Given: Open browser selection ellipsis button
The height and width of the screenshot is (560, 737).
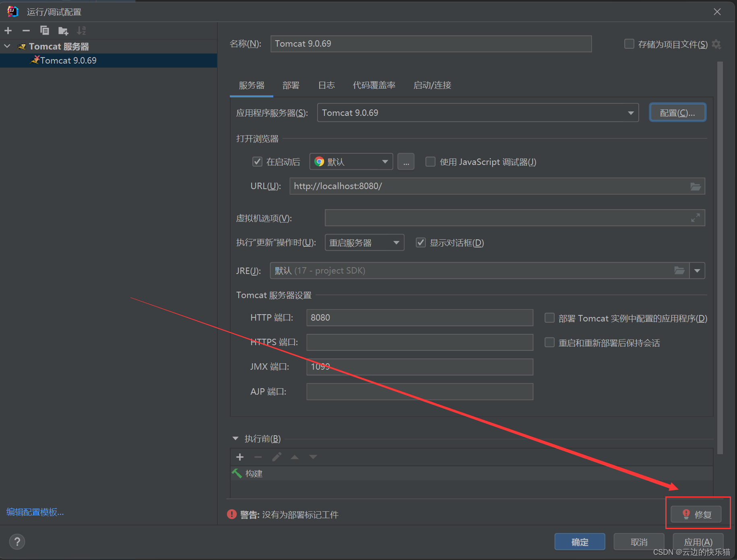Looking at the screenshot, I should (x=406, y=162).
